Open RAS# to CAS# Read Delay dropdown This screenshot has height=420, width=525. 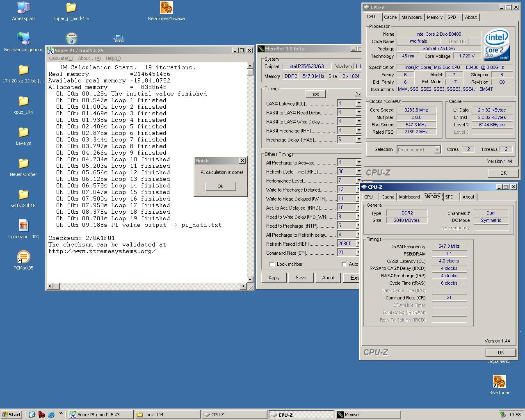pyautogui.click(x=358, y=112)
